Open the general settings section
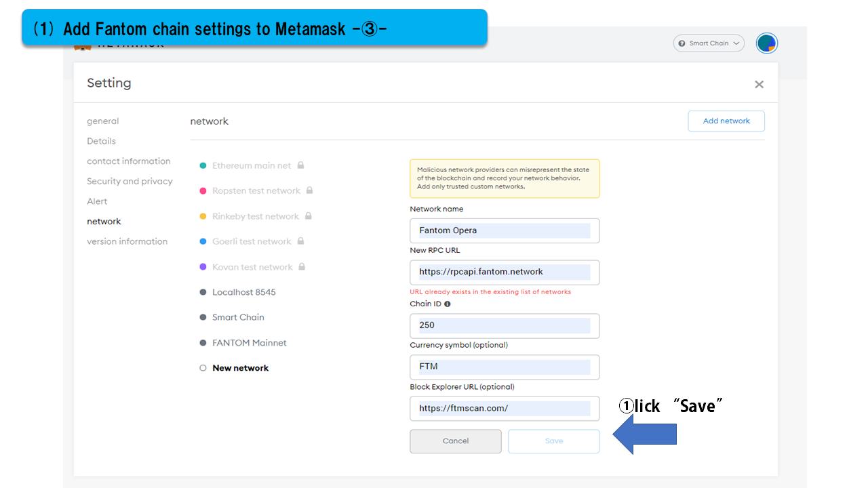Image resolution: width=868 pixels, height=488 pixels. coord(102,121)
